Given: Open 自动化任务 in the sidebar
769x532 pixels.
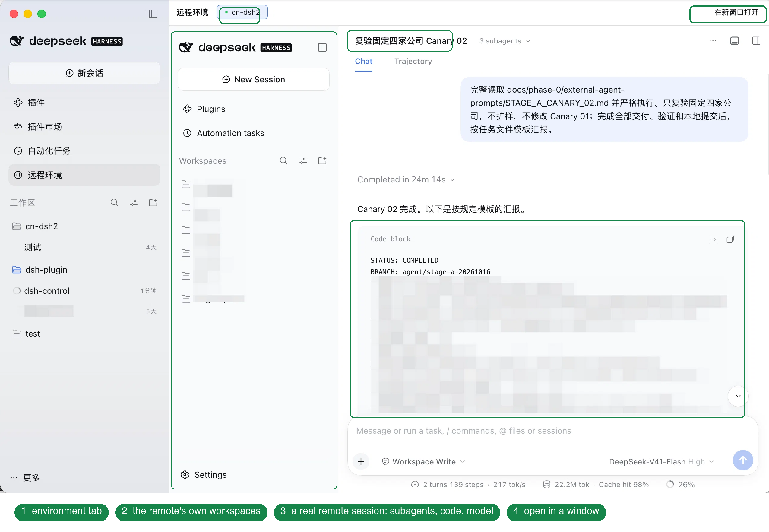Looking at the screenshot, I should click(84, 151).
